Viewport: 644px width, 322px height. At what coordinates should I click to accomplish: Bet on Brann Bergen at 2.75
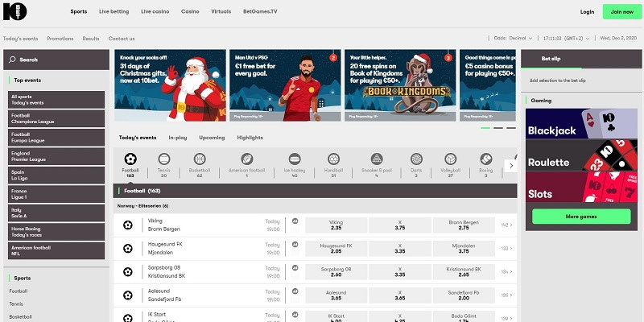pyautogui.click(x=464, y=225)
